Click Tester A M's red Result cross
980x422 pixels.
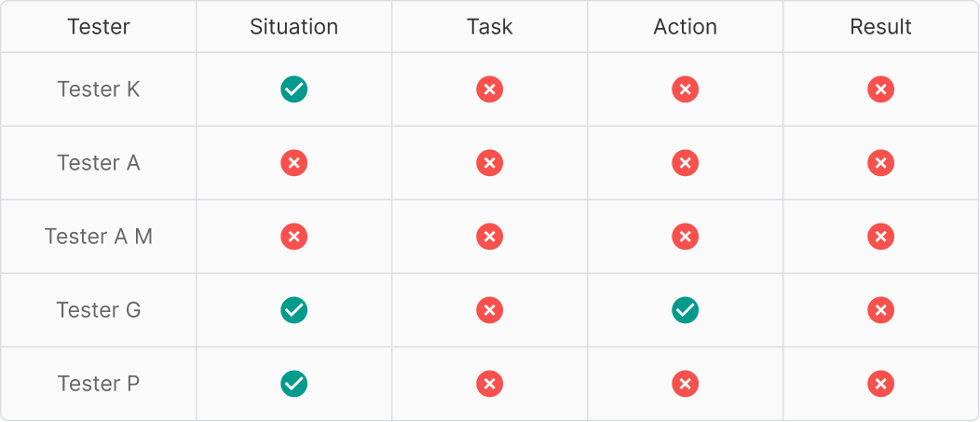880,237
